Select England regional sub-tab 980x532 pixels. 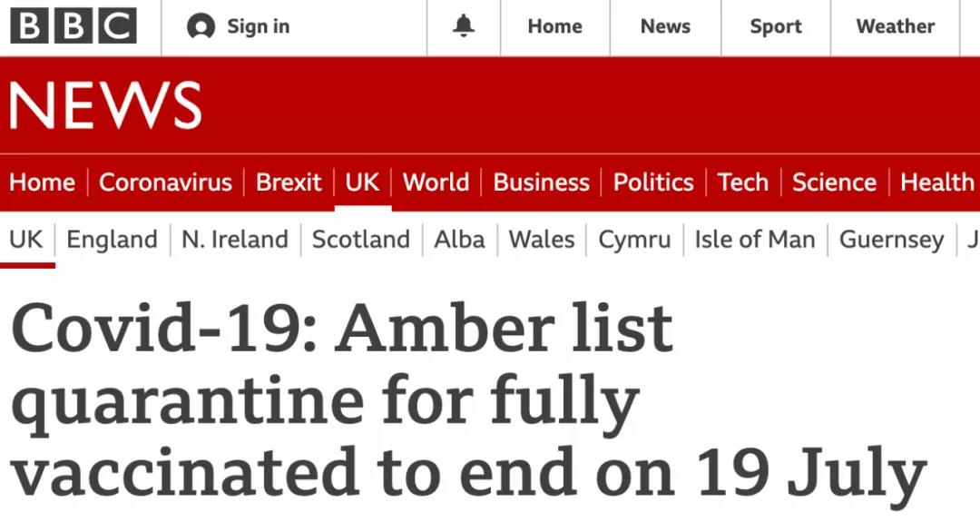[112, 240]
